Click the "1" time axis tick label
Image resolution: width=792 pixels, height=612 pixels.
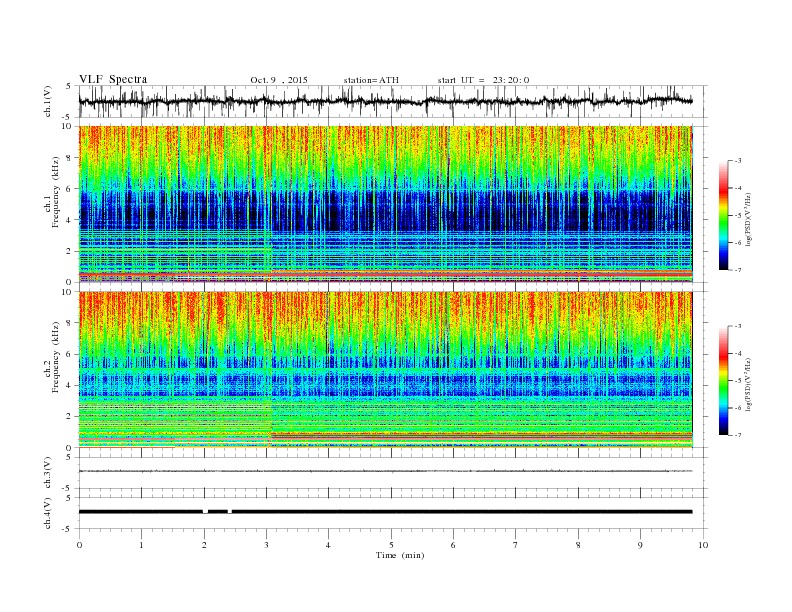coord(141,545)
